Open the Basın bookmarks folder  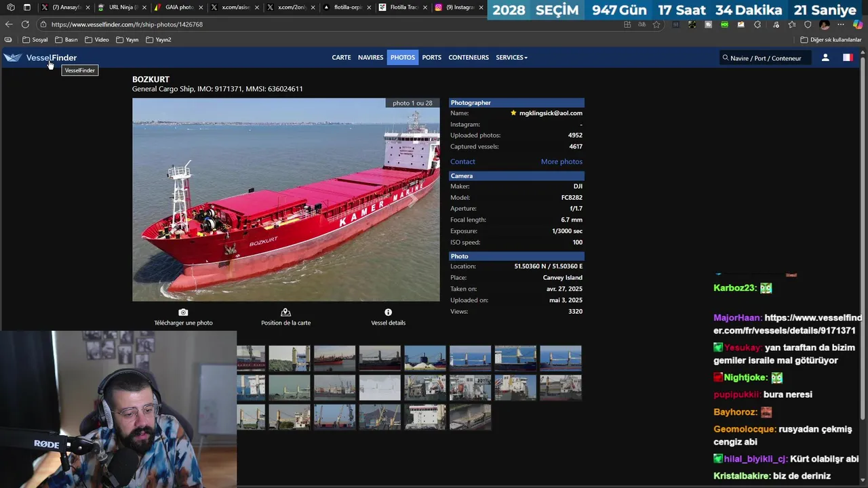click(x=66, y=39)
